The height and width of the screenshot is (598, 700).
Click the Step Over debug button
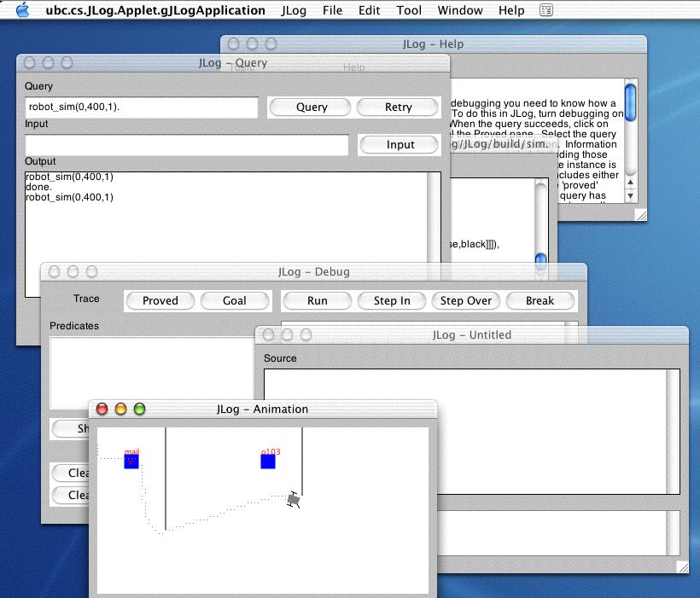[x=466, y=301]
